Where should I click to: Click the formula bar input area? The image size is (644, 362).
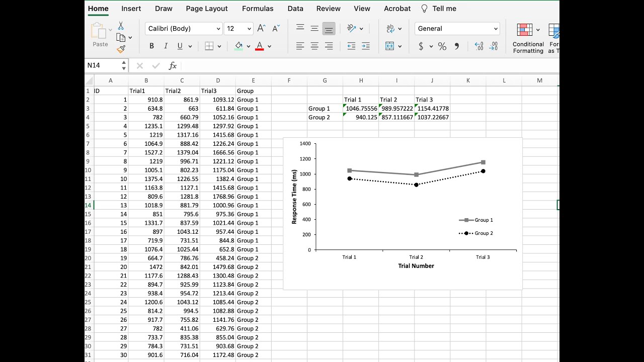(x=370, y=66)
